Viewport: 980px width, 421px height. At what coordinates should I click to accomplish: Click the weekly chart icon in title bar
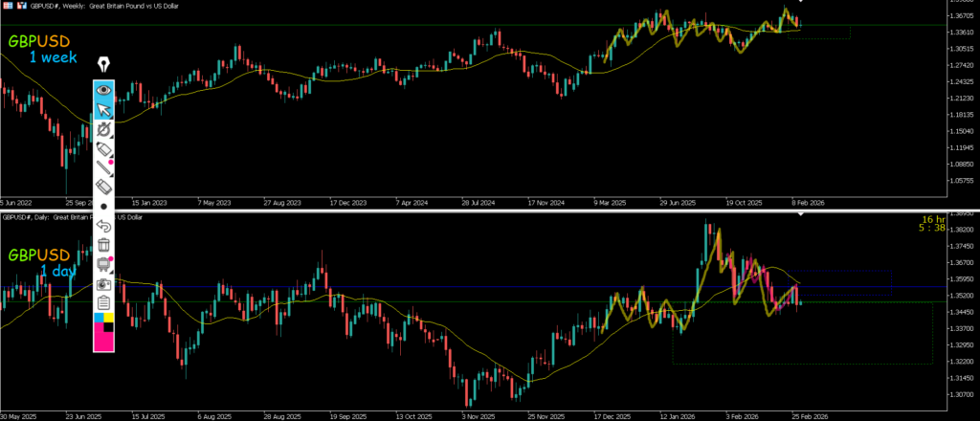click(x=7, y=6)
